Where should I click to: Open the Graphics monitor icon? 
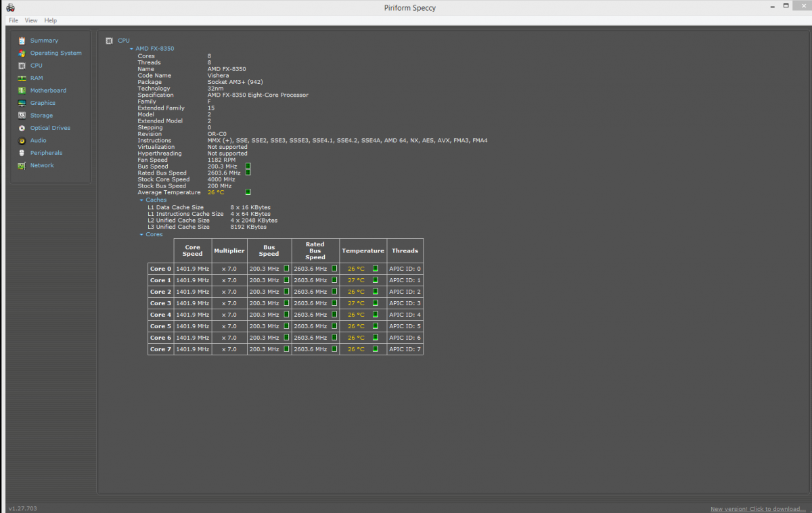(22, 103)
